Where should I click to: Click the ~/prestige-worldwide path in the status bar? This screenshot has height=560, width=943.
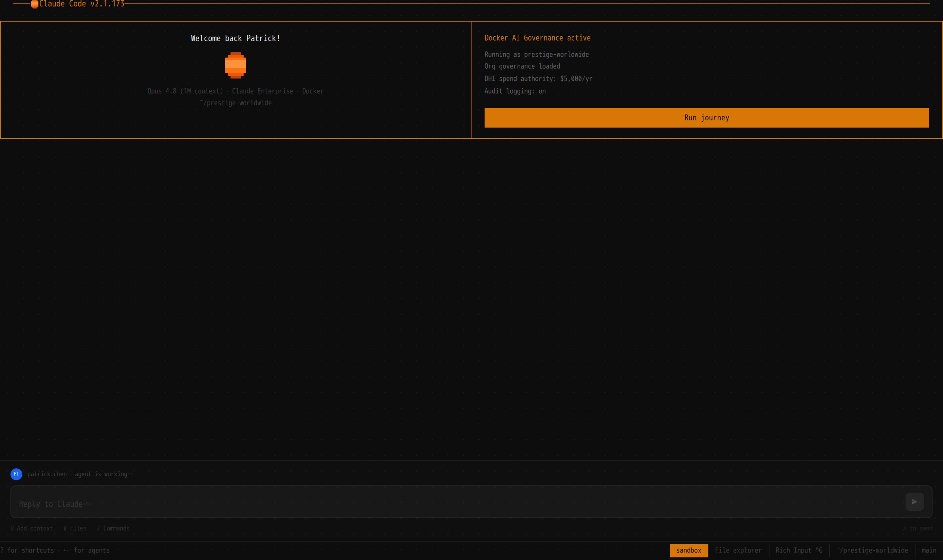pyautogui.click(x=872, y=551)
